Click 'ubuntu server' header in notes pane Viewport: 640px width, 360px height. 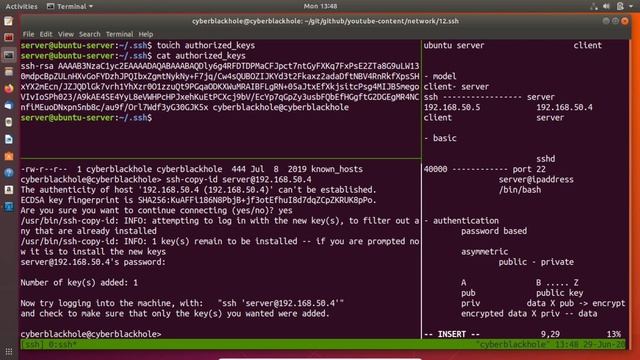(x=454, y=45)
